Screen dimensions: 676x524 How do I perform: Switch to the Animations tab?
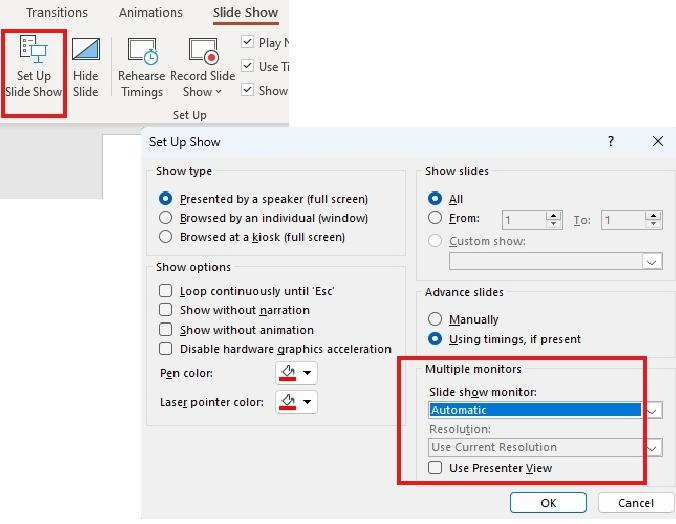(x=151, y=13)
